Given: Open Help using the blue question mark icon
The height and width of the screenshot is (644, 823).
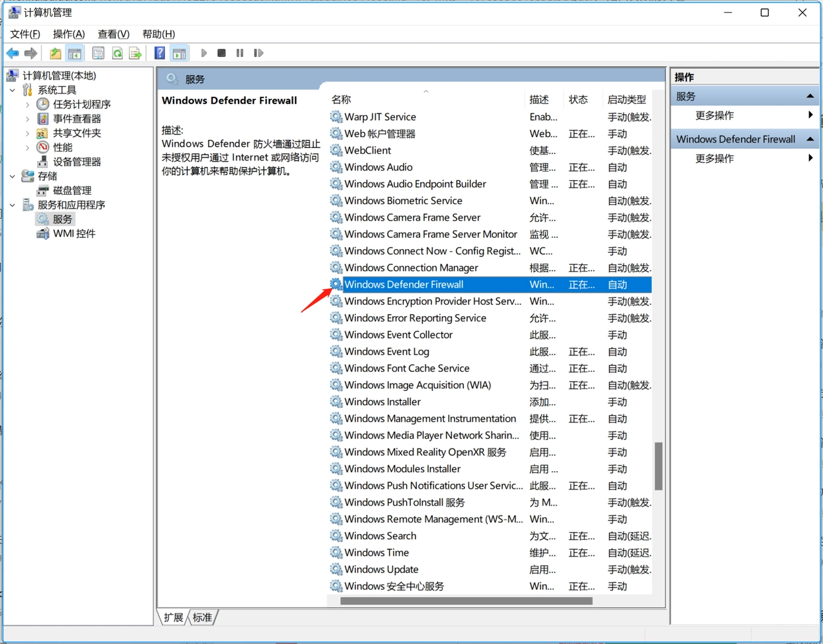Looking at the screenshot, I should tap(159, 53).
